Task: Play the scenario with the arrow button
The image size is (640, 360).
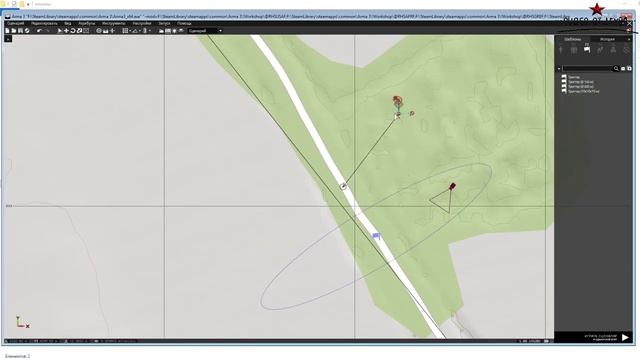Action: coord(625,337)
